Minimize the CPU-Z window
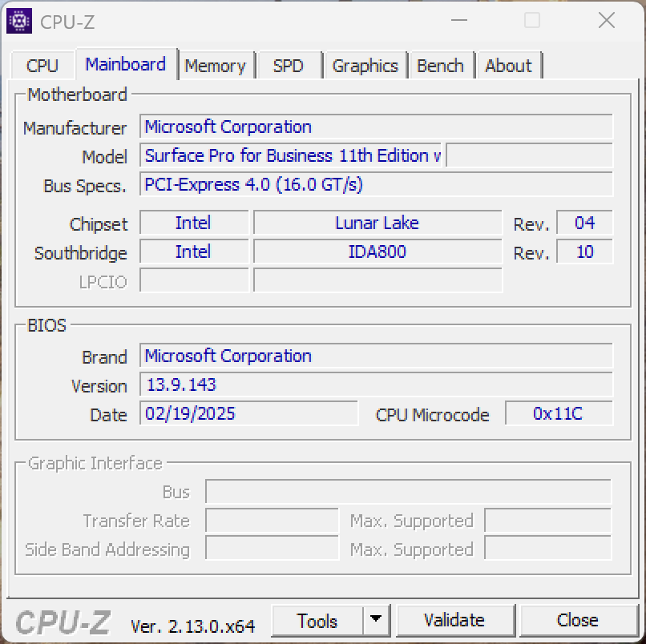 (458, 21)
